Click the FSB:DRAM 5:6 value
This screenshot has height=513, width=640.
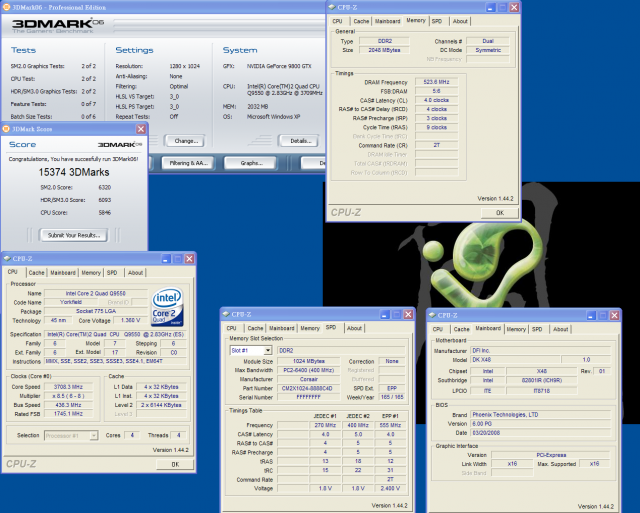point(436,91)
